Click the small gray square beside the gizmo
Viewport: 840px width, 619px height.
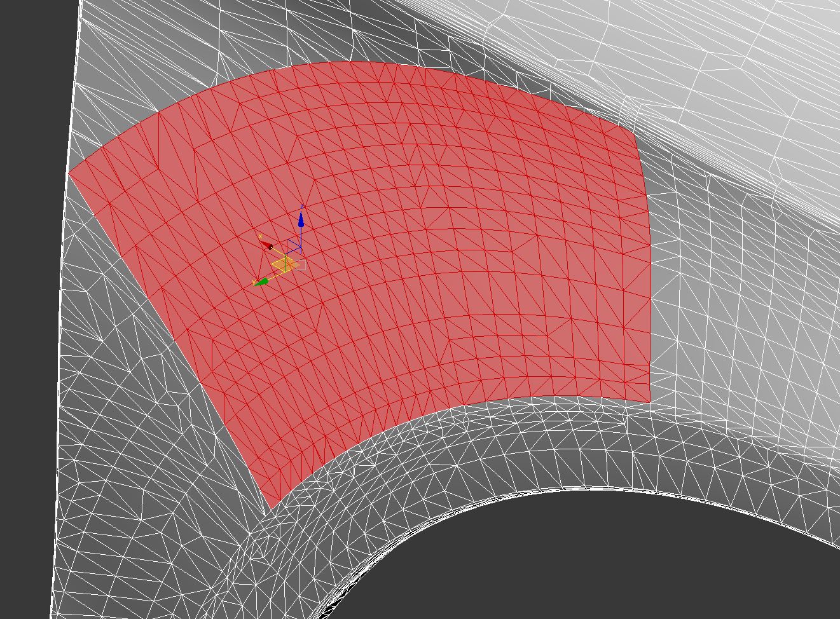301,264
